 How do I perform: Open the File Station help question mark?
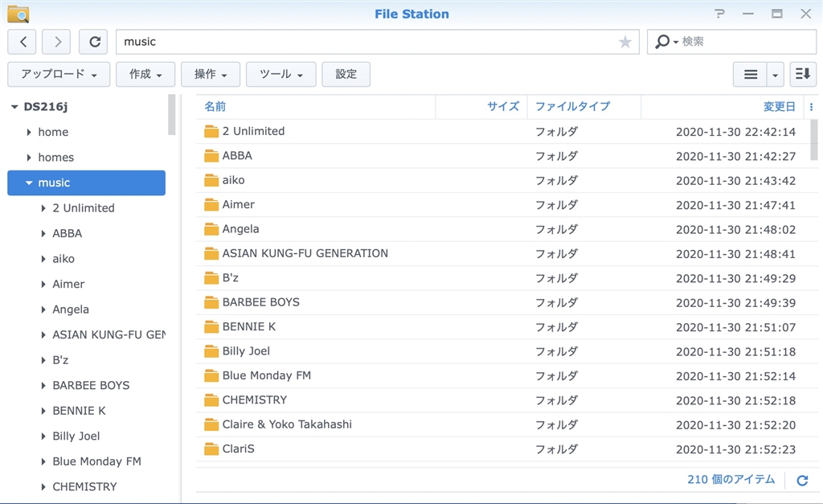719,14
